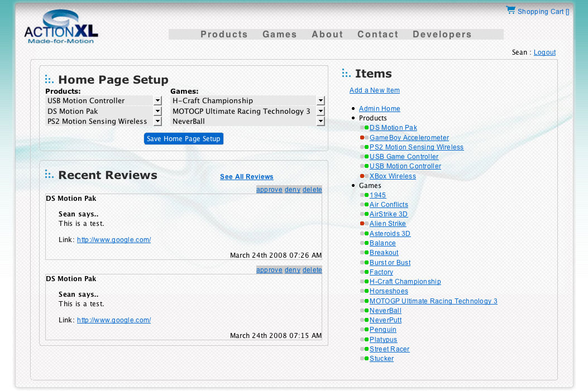Open the DS Motion Pak product dropdown

click(x=103, y=111)
